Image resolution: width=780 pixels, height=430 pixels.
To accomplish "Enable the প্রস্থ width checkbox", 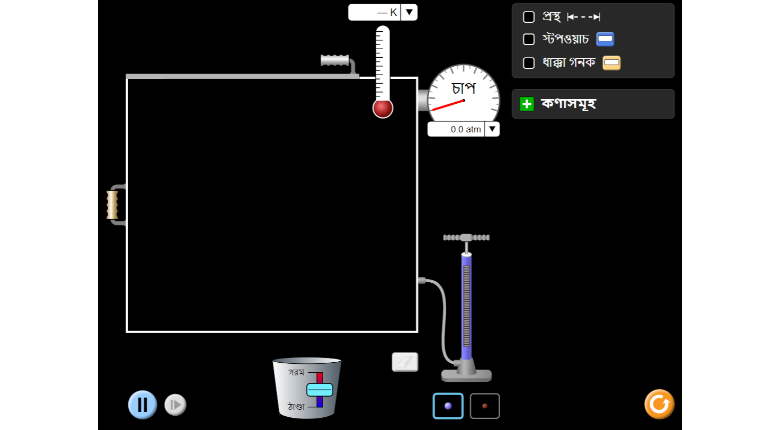I will pyautogui.click(x=529, y=17).
